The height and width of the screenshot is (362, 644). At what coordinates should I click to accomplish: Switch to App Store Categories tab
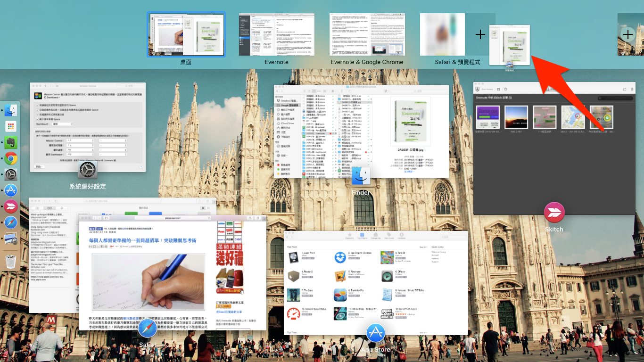pyautogui.click(x=375, y=236)
